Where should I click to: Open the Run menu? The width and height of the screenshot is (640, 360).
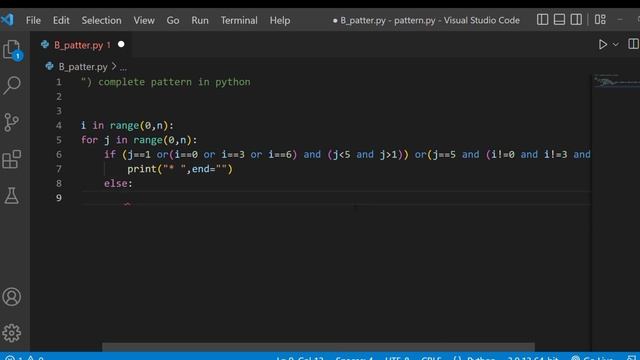200,20
